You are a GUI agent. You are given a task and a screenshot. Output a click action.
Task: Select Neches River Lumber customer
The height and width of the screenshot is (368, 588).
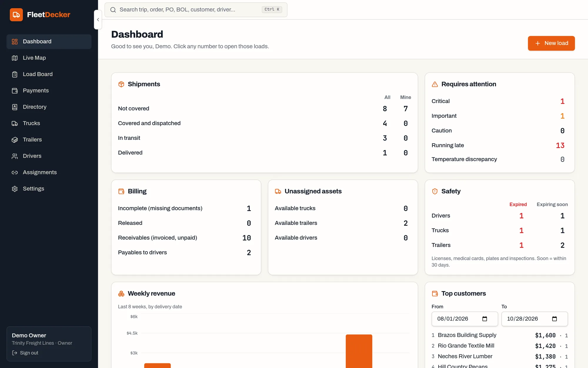click(465, 356)
